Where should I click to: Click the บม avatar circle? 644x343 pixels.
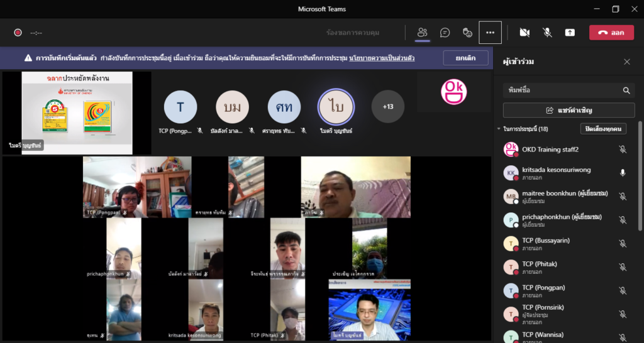click(x=232, y=107)
